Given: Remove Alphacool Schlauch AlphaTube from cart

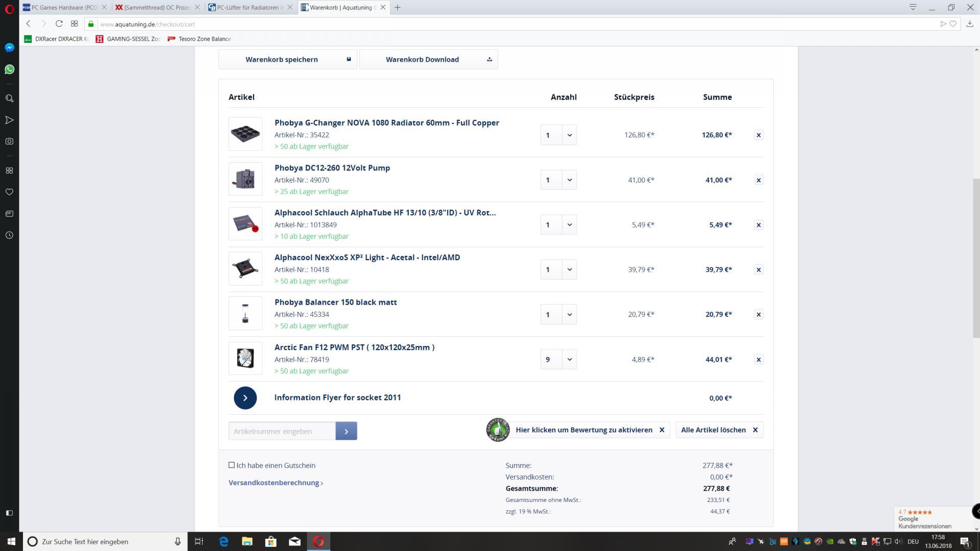Looking at the screenshot, I should tap(758, 225).
